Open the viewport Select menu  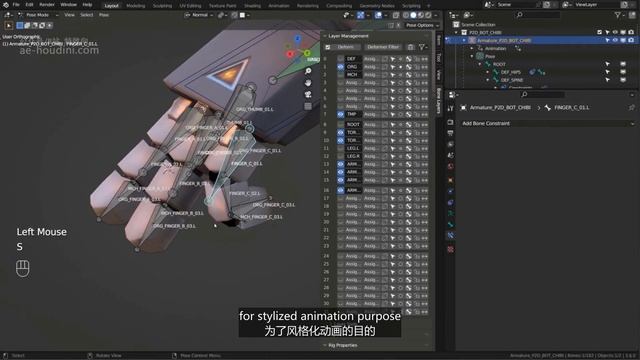point(87,15)
